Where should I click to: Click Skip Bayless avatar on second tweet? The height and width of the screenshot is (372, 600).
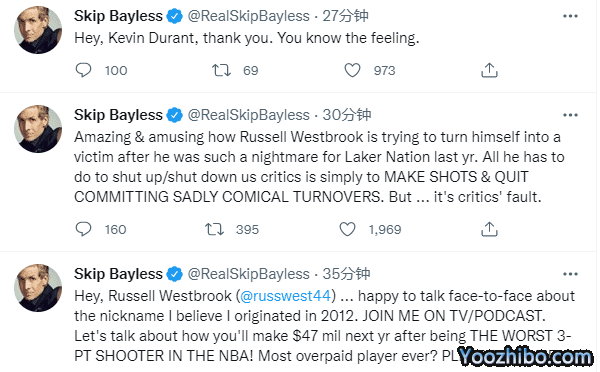[38, 129]
